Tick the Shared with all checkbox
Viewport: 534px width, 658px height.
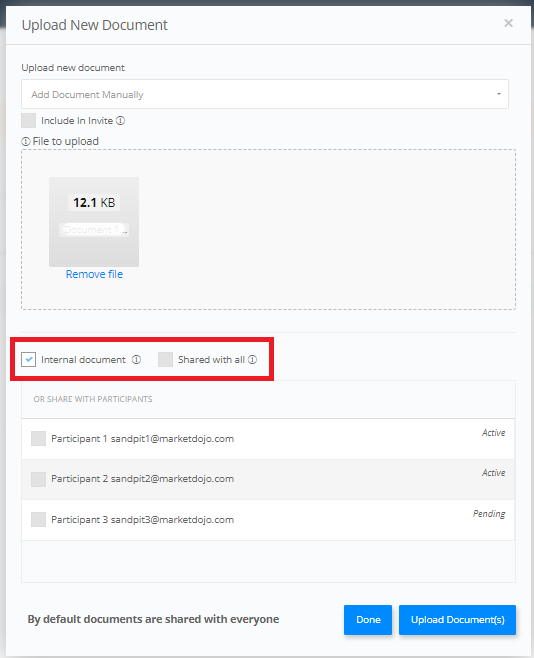coord(165,360)
